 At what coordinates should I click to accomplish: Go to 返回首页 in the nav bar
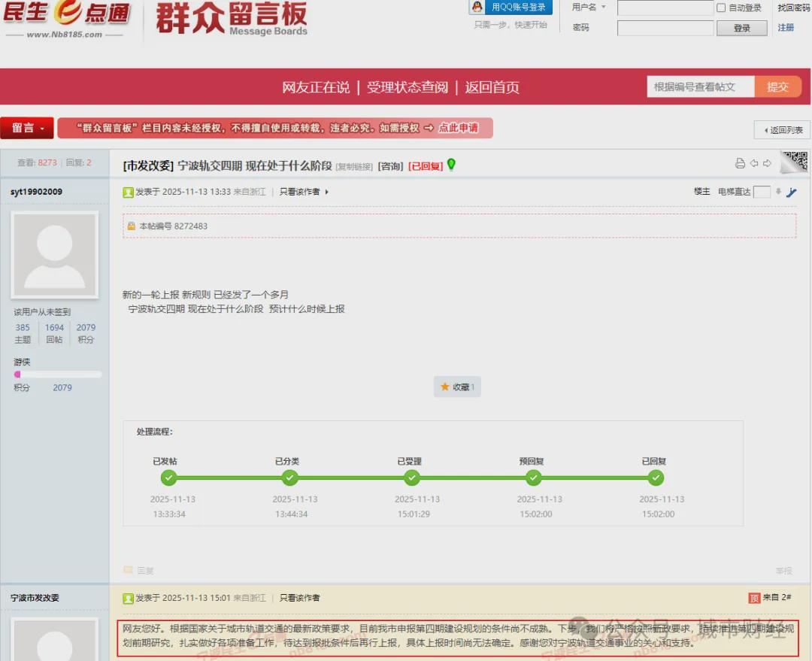492,87
